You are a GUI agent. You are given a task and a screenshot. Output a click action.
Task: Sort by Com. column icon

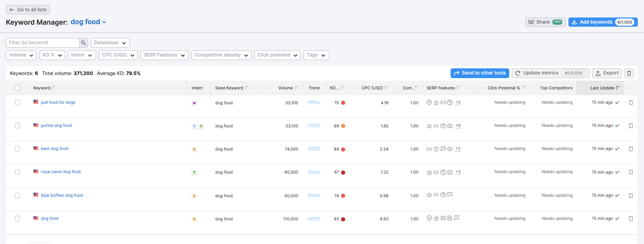416,88
